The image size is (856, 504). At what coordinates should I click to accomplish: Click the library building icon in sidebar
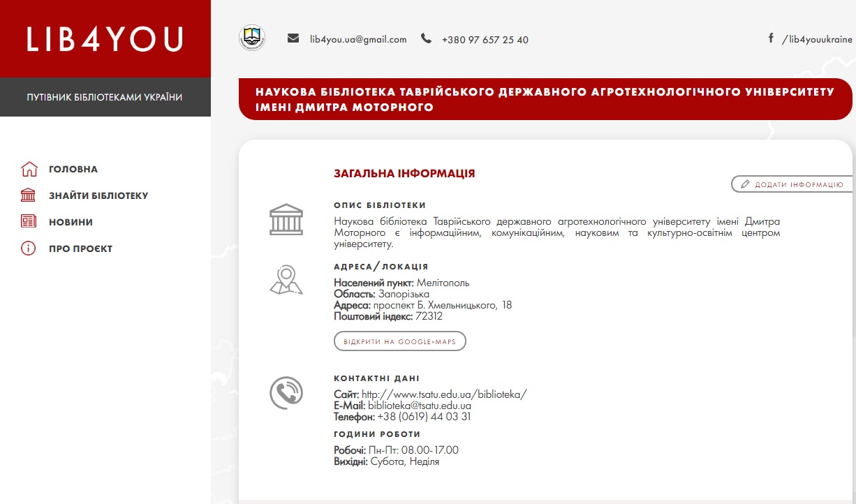29,195
